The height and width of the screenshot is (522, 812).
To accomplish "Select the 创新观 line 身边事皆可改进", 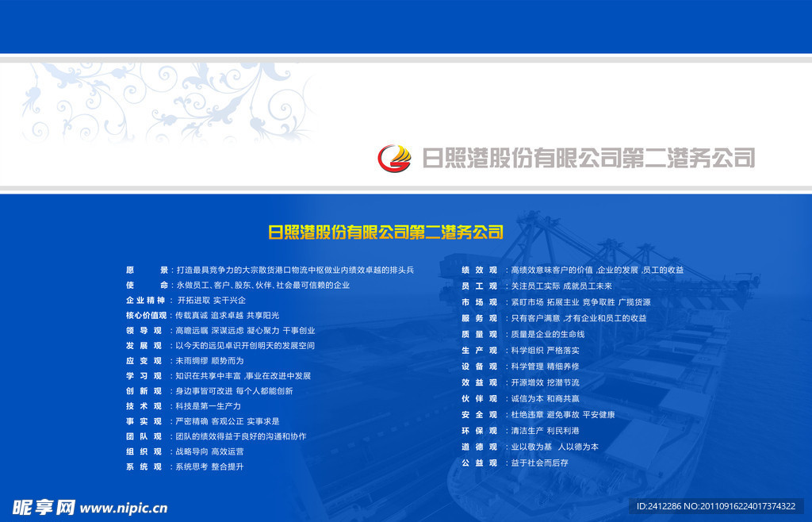I will [209, 391].
